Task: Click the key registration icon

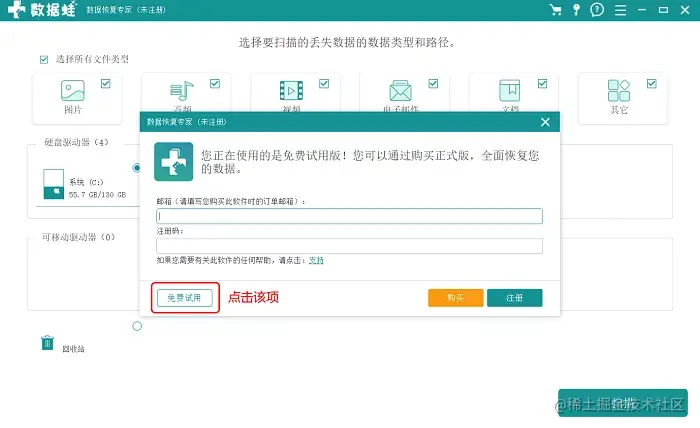Action: point(576,10)
